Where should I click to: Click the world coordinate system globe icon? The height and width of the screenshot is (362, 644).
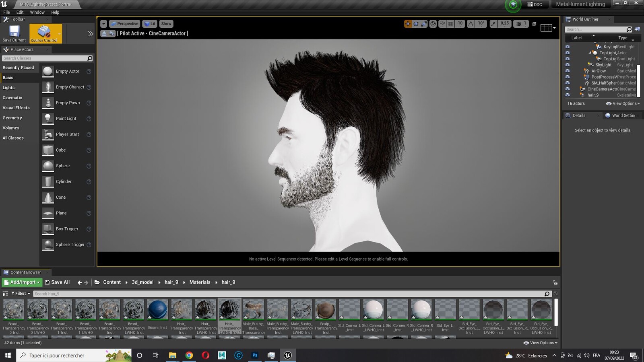(x=433, y=24)
